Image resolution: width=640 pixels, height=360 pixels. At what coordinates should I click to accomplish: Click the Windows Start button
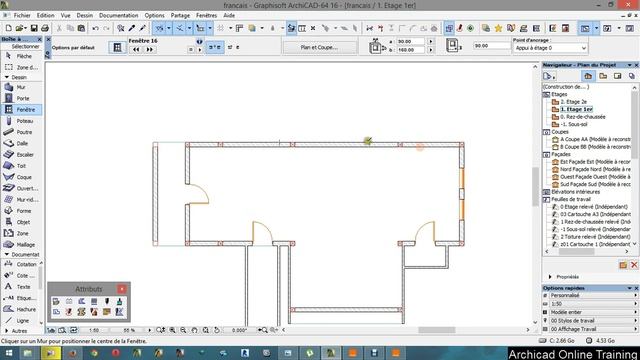pos(8,353)
